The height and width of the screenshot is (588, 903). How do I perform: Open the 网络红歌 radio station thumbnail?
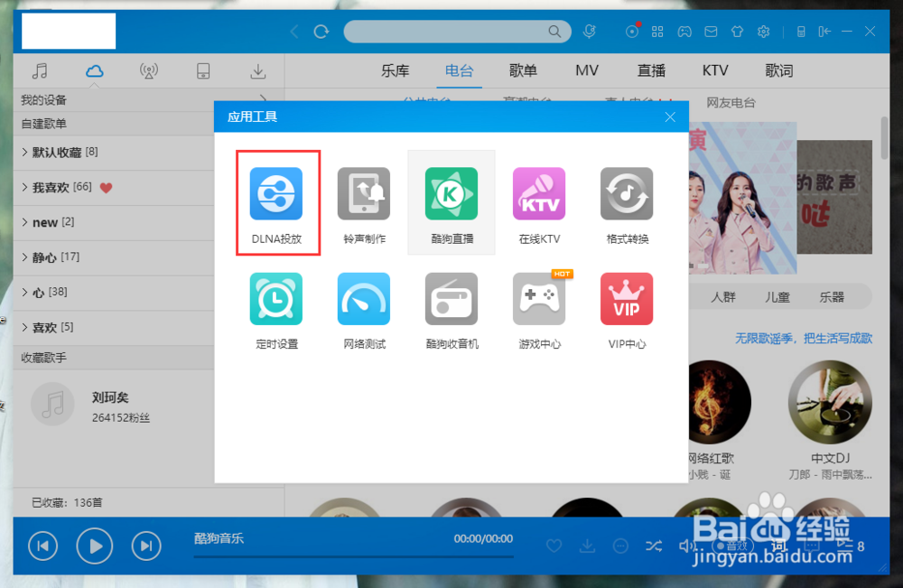720,402
